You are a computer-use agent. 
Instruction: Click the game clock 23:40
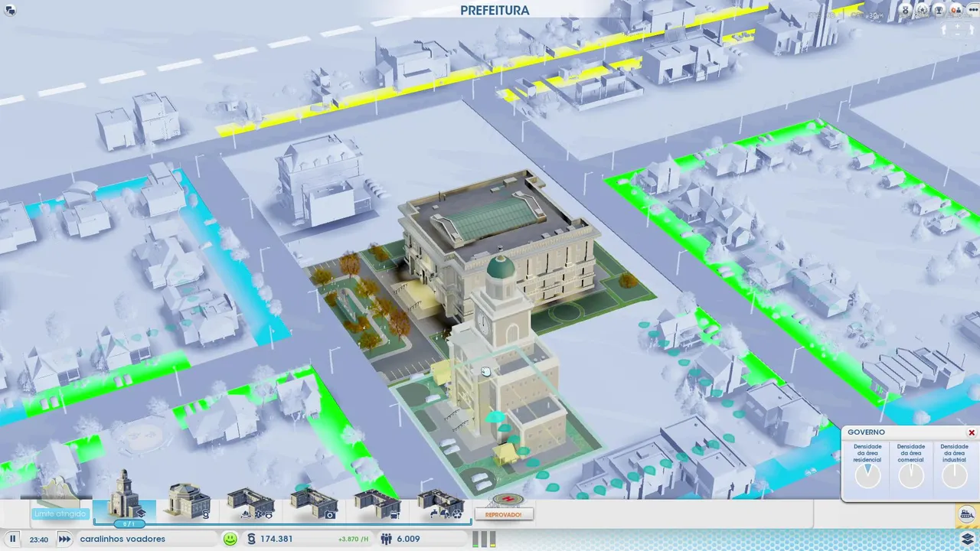[38, 540]
